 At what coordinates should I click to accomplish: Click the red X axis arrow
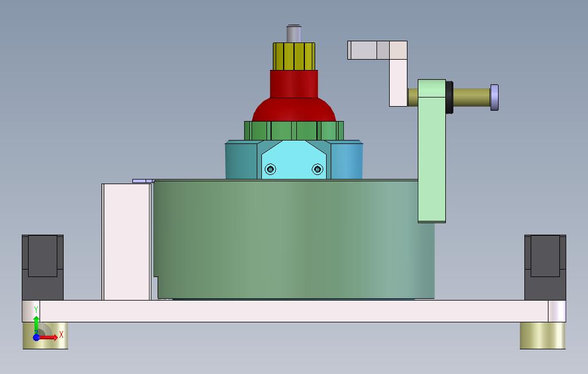pos(48,337)
